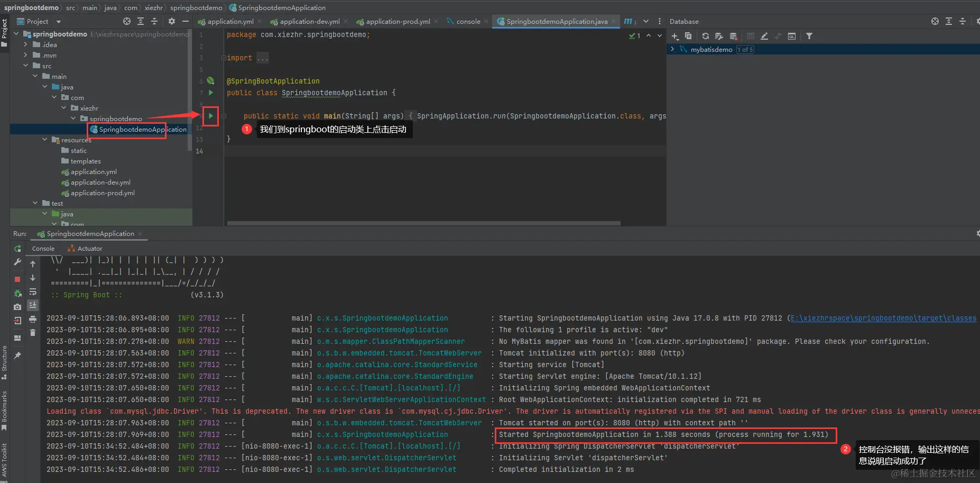Toggle soft-wrap in the console
This screenshot has height=483, width=980.
click(33, 291)
